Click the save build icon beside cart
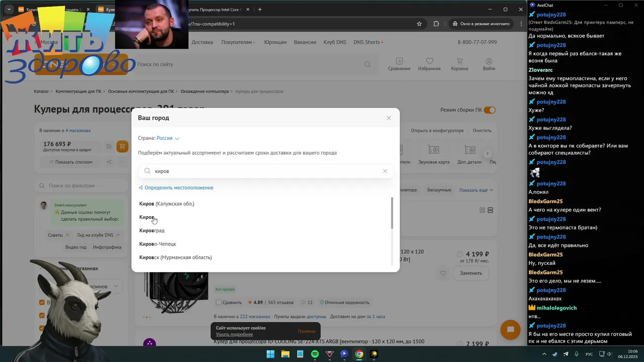 coord(109,146)
